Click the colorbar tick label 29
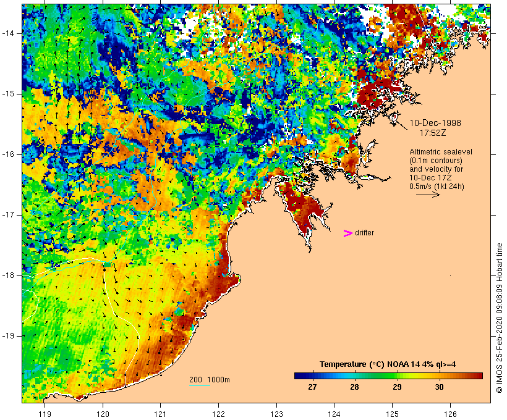Image resolution: width=507 pixels, height=420 pixels. point(396,387)
